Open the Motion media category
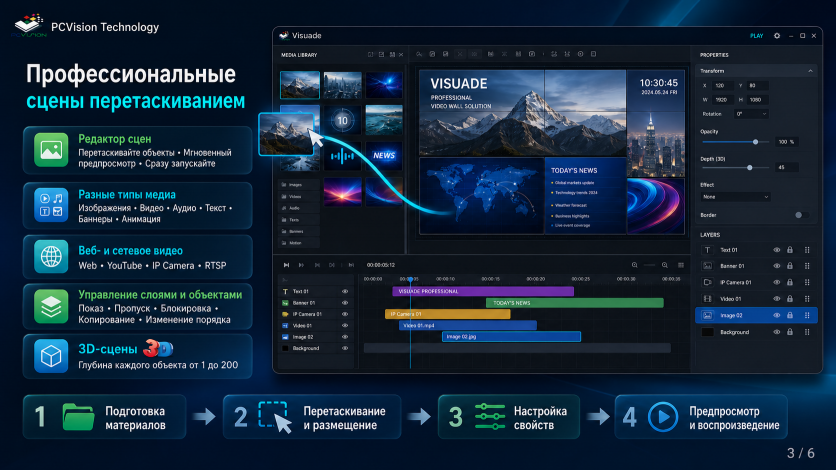This screenshot has height=470, width=836. coord(299,243)
